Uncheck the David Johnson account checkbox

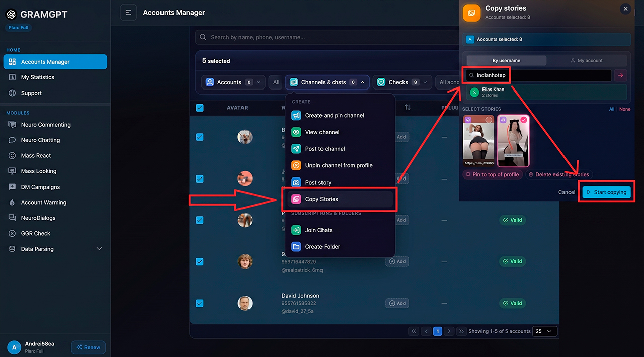(200, 303)
